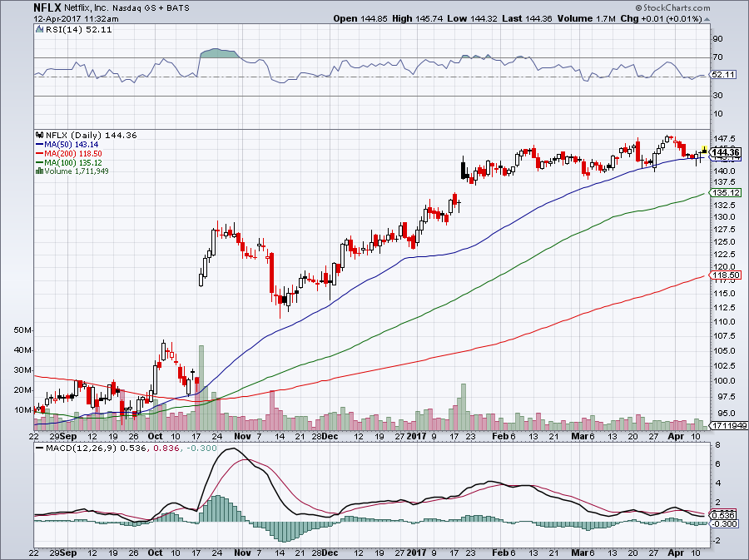Click the 'MA(50) 143.14' legend text
The image size is (749, 560).
pos(72,145)
